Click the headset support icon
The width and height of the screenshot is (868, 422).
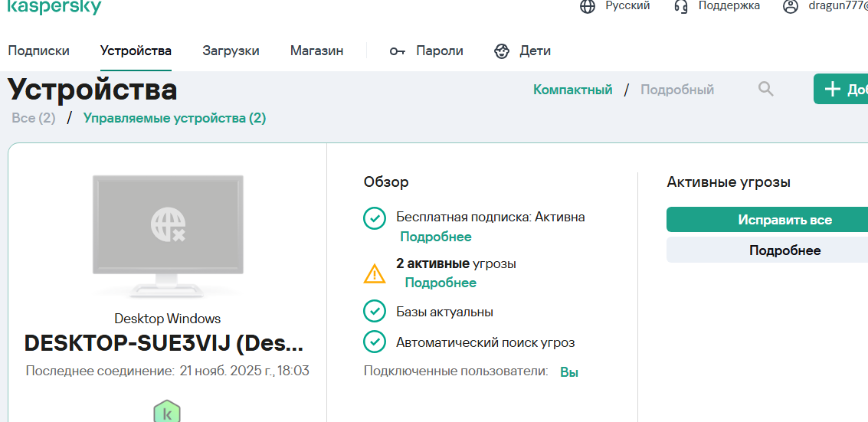click(x=681, y=6)
